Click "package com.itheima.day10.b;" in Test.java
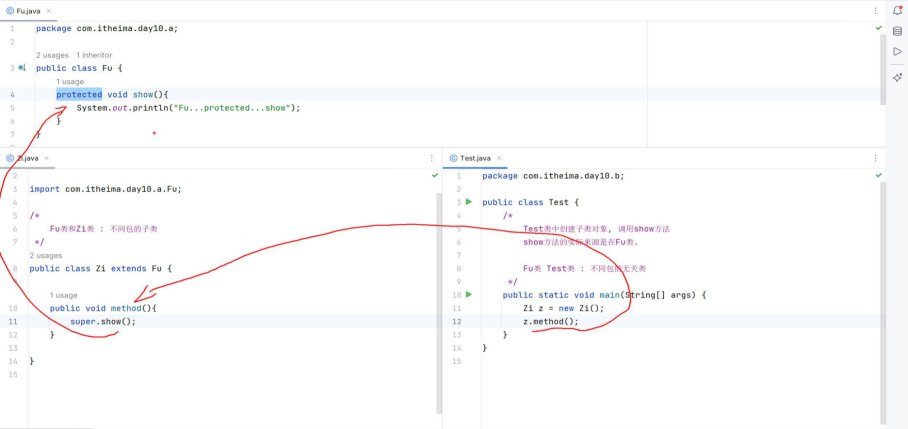This screenshot has width=908, height=429. pyautogui.click(x=554, y=176)
